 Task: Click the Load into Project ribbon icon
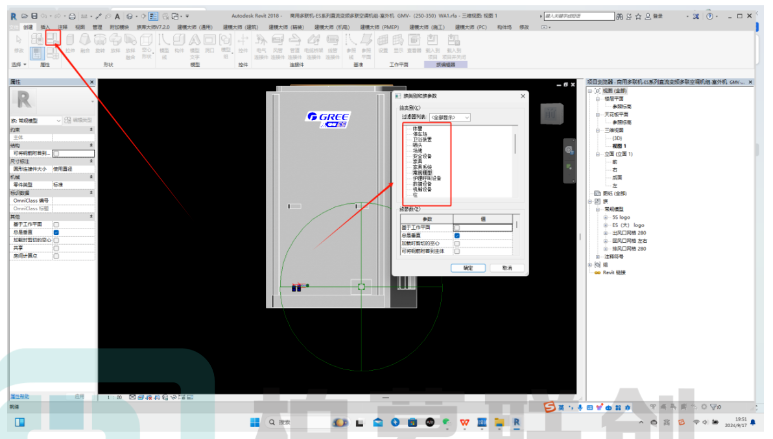click(x=432, y=45)
